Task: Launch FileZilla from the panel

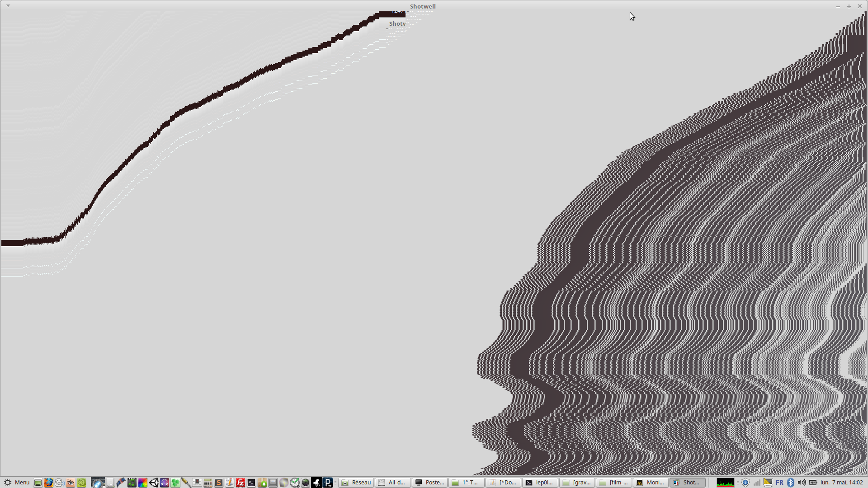Action: tap(241, 483)
